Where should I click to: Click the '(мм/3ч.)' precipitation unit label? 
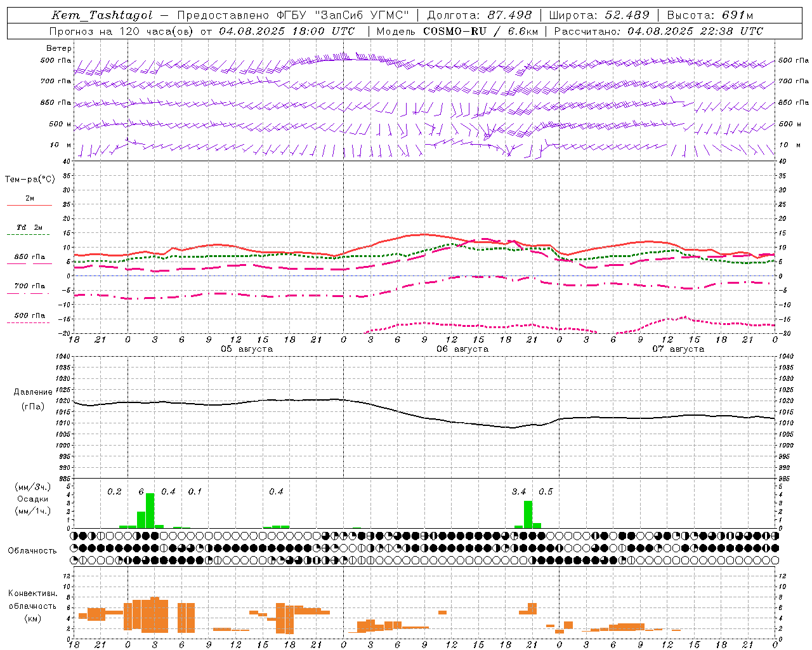[x=33, y=487]
